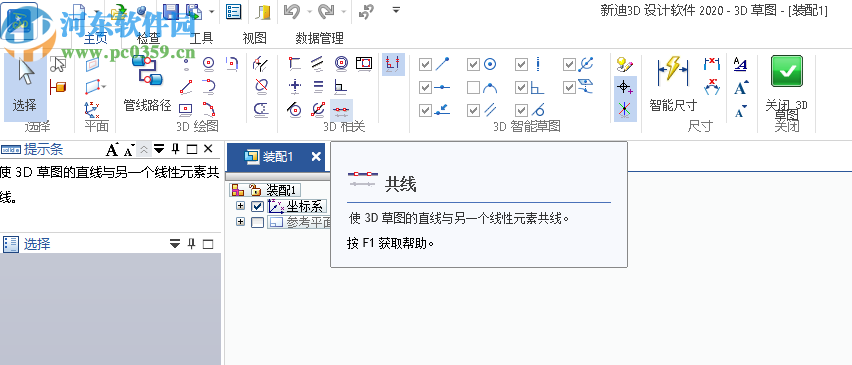The height and width of the screenshot is (365, 852).
Task: Apply the parallel relation
Action: pyautogui.click(x=318, y=64)
